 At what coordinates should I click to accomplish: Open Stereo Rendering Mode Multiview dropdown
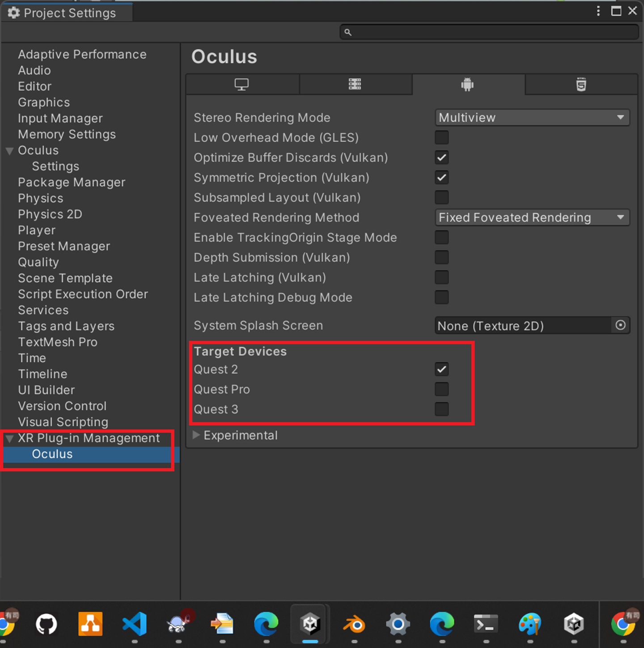click(532, 118)
